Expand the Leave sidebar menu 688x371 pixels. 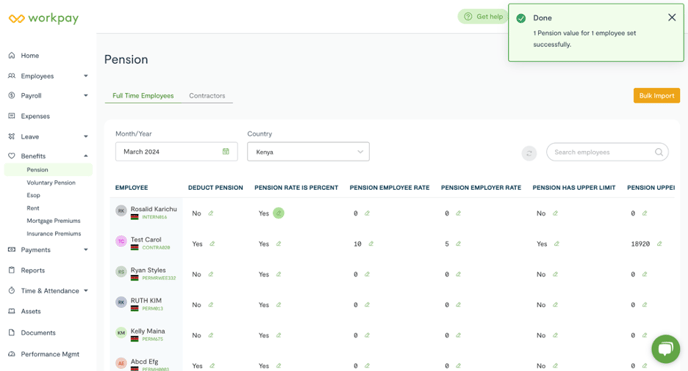point(86,136)
